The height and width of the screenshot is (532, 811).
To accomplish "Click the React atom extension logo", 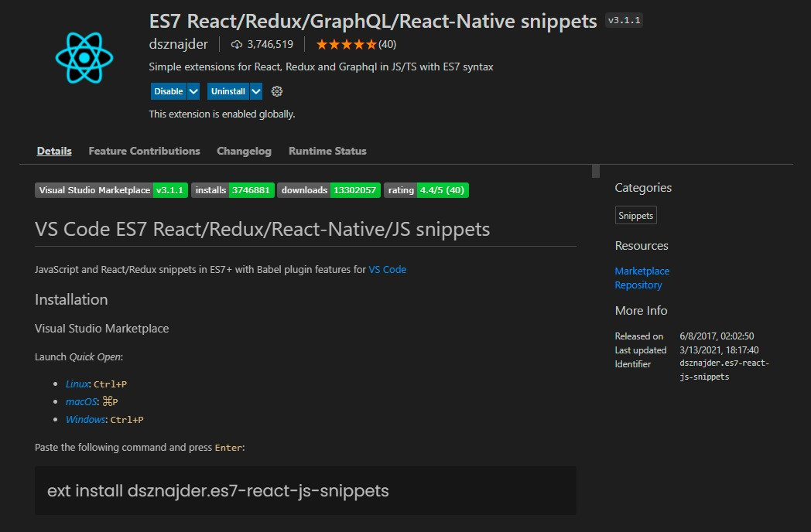I will 84,58.
